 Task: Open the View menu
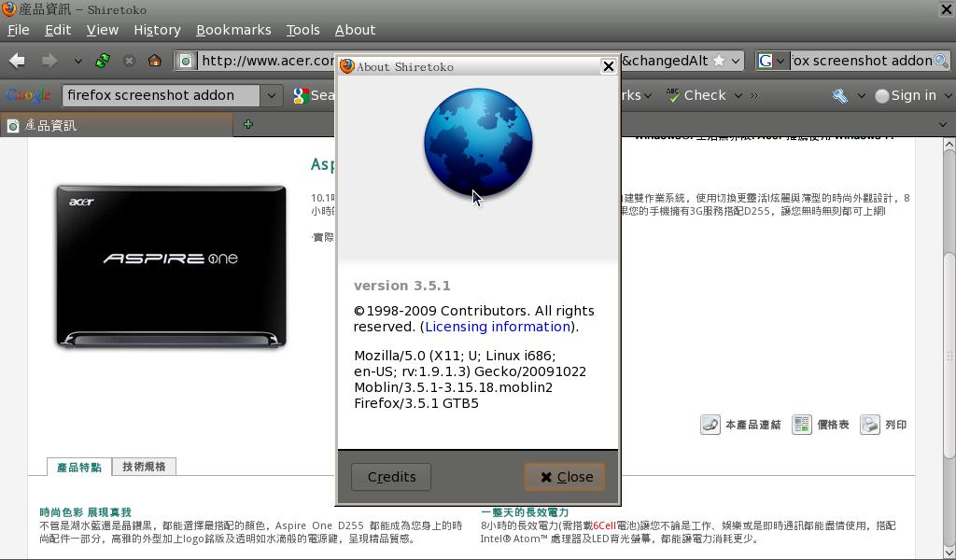[103, 30]
